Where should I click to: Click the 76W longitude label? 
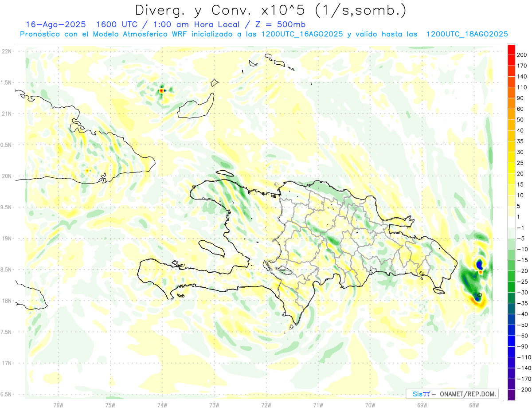coord(58,405)
